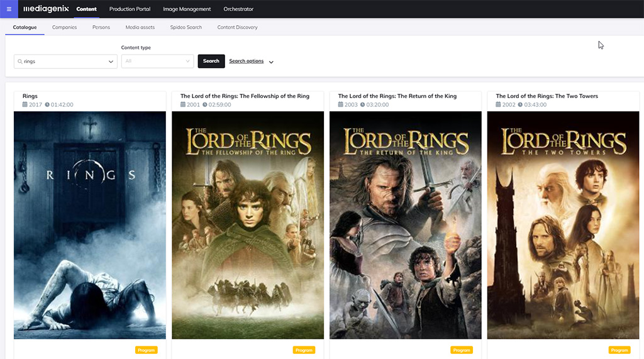Image resolution: width=644 pixels, height=359 pixels.
Task: Open the Content type dropdown showing All
Action: (x=157, y=61)
